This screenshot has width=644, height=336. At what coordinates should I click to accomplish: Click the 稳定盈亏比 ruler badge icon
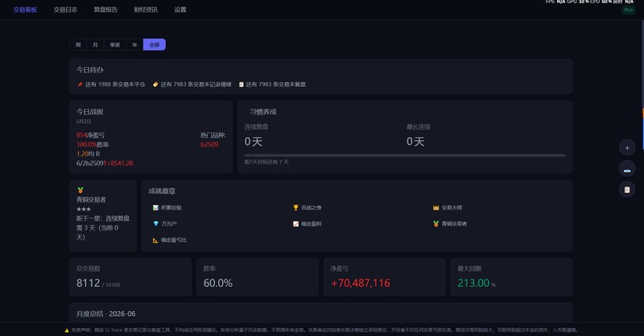(x=155, y=240)
